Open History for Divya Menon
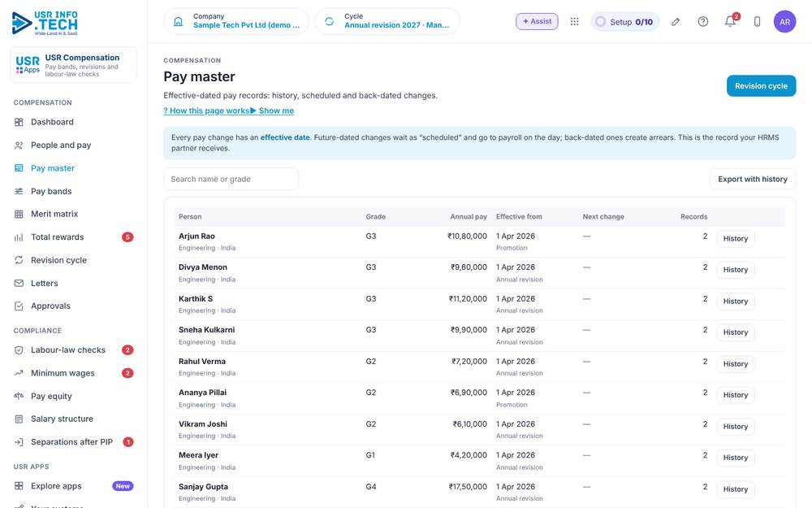 736,270
